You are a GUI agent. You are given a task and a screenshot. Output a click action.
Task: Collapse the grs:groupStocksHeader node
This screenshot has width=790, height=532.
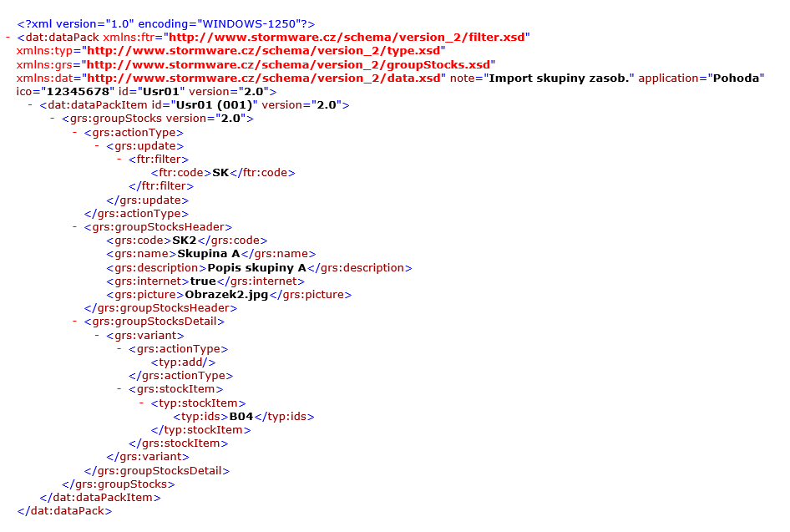76,227
